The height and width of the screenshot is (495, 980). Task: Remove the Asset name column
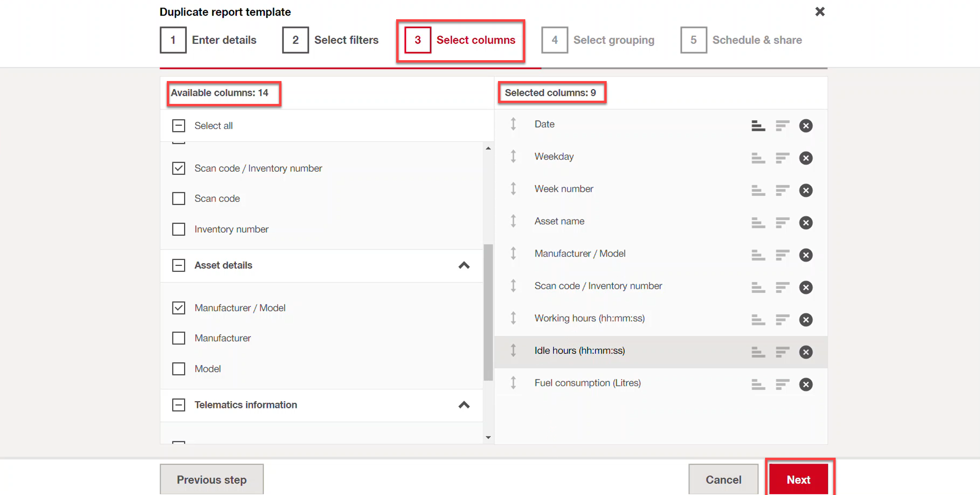[806, 223]
